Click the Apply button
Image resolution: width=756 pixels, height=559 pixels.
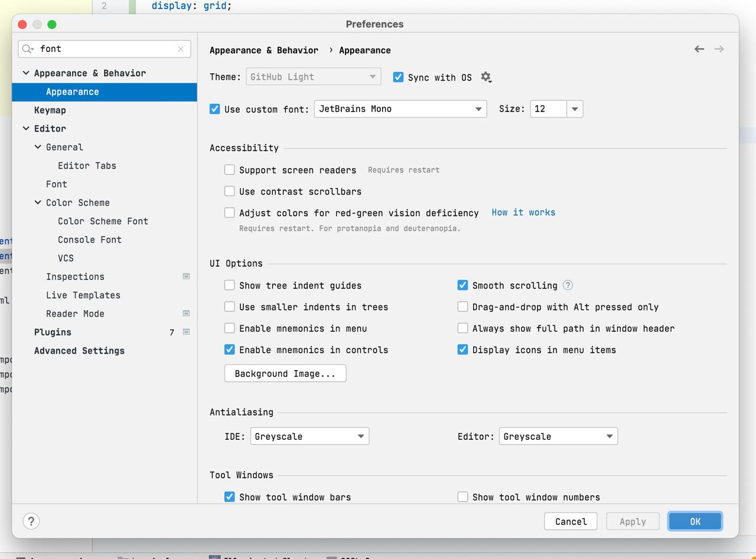point(633,521)
